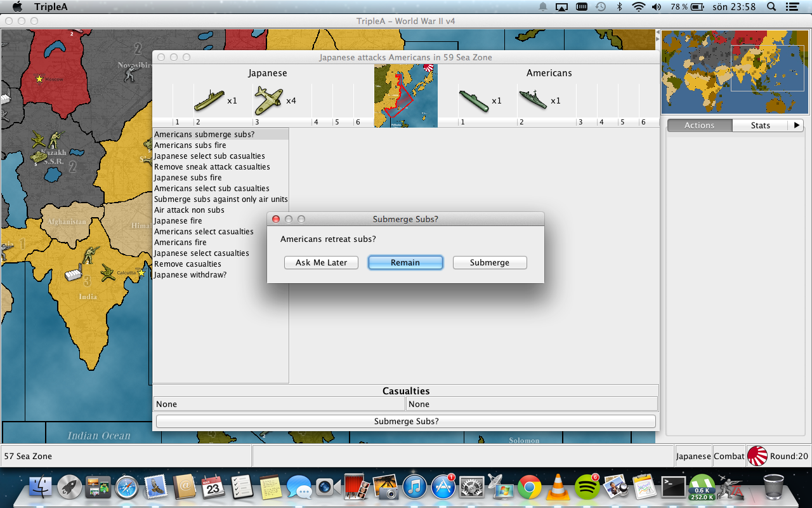Click the Americans casualties 'None' field
This screenshot has width=812, height=508.
click(x=532, y=404)
